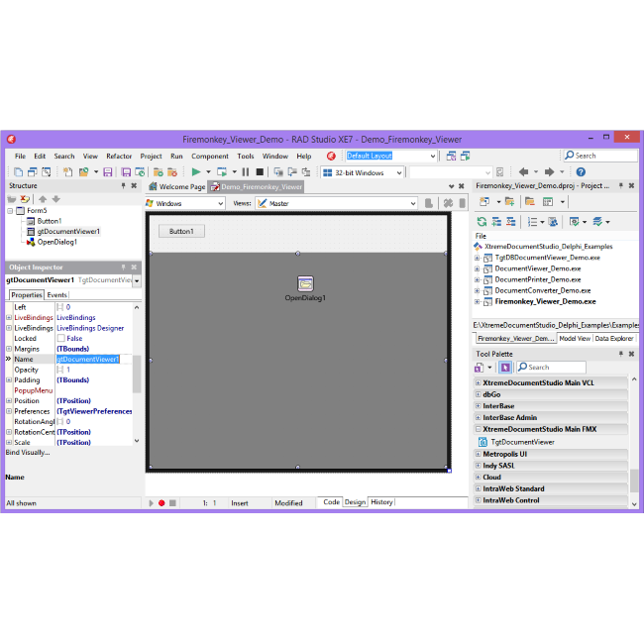The image size is (644, 644).
Task: Click the Save desktop layout icon
Action: click(451, 157)
